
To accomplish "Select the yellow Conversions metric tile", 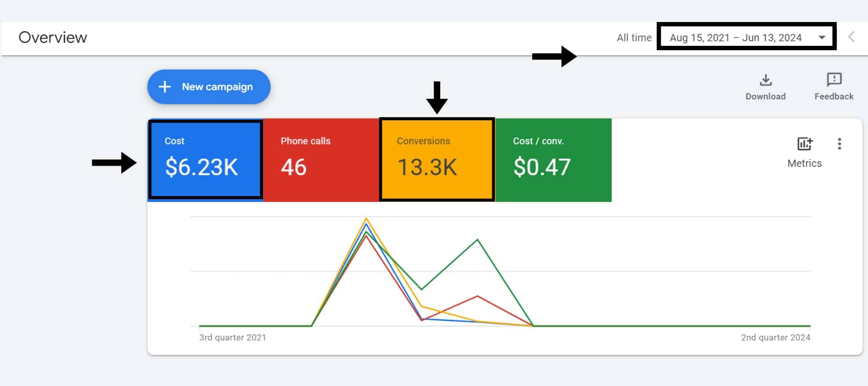I will [437, 160].
